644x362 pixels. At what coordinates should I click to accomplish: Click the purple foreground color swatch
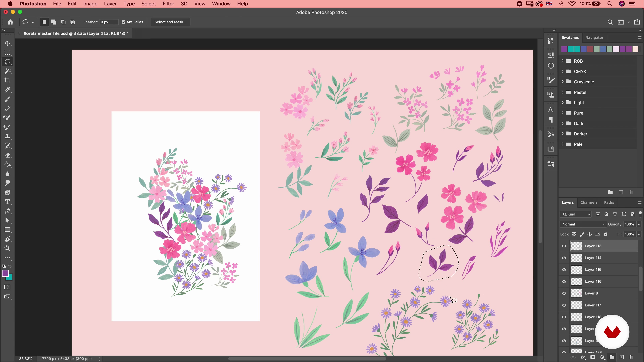point(5,273)
